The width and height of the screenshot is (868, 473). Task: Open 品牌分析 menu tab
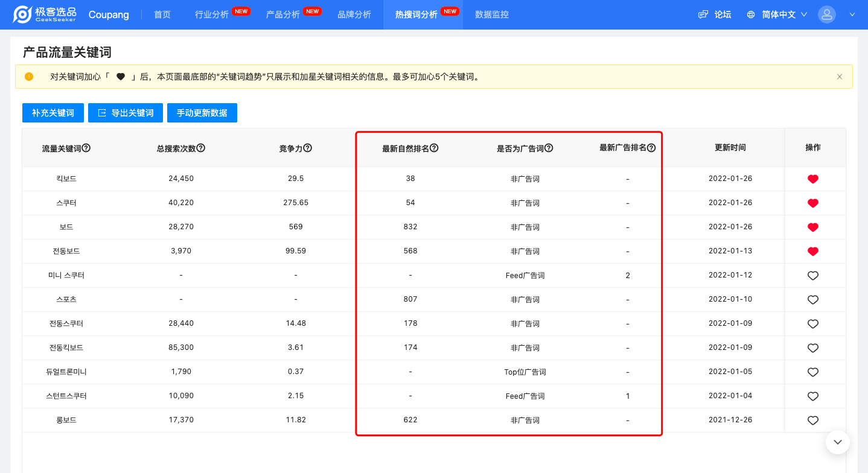coord(354,14)
